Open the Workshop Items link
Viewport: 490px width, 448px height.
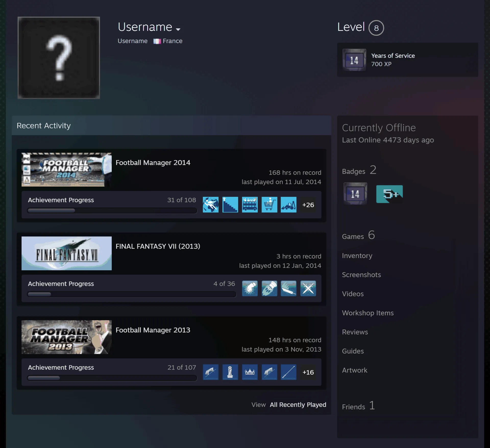point(368,313)
